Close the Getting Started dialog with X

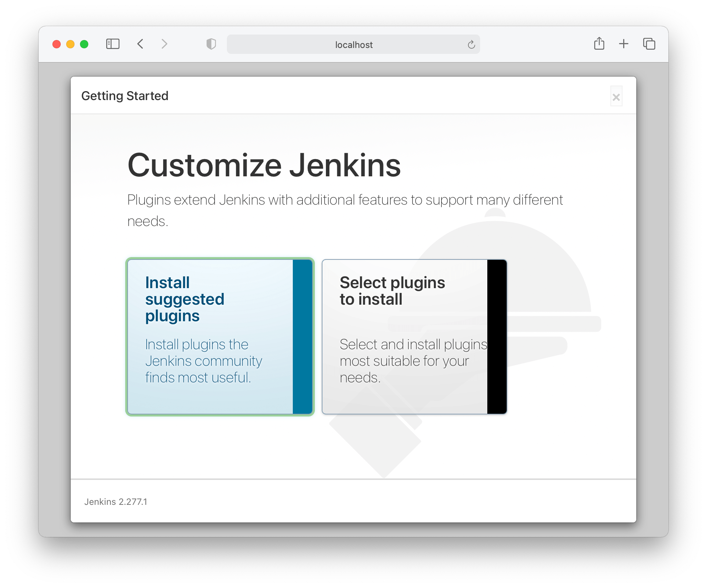616,97
